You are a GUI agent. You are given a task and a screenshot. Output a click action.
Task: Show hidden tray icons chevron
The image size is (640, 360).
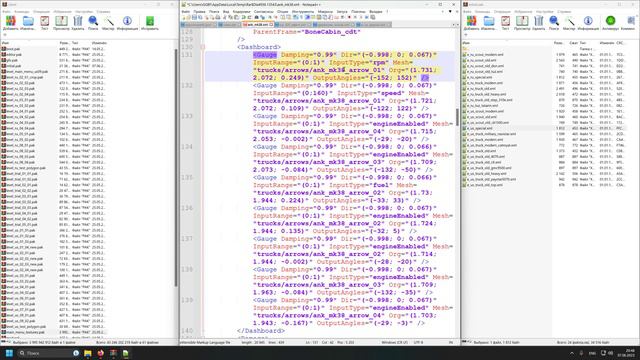(x=571, y=353)
